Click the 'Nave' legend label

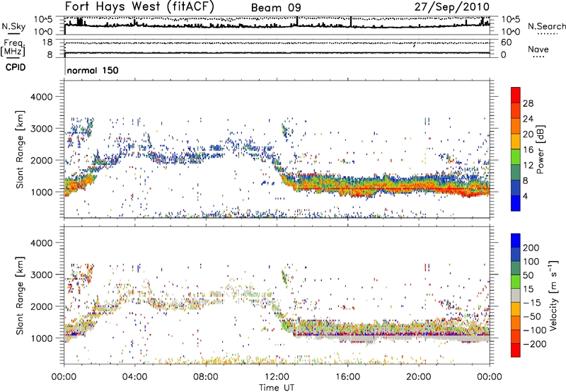point(538,49)
